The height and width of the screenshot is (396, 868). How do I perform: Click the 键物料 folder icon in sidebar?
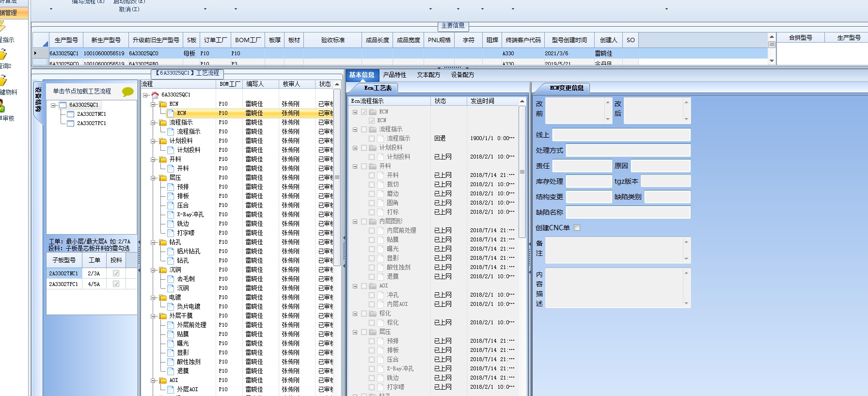(3, 80)
